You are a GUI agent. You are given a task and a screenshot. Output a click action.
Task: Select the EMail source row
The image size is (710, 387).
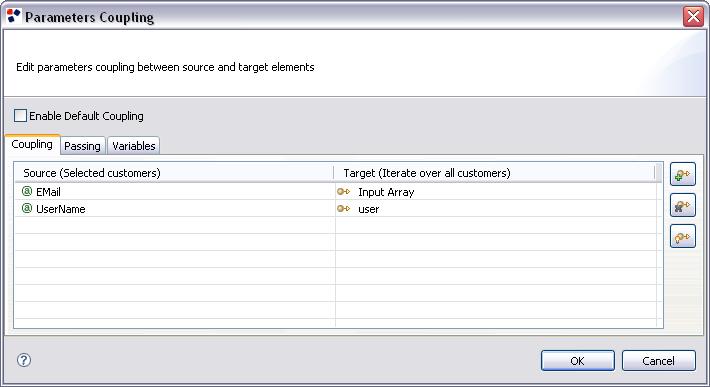point(175,192)
